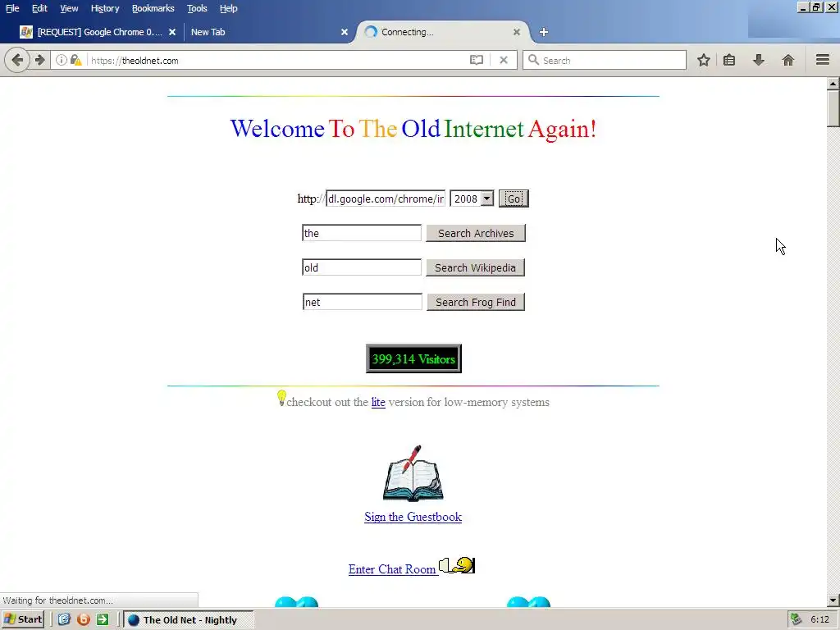Launch first quick launch taskbar icon
Viewport: 840px width, 630px height.
pos(64,620)
